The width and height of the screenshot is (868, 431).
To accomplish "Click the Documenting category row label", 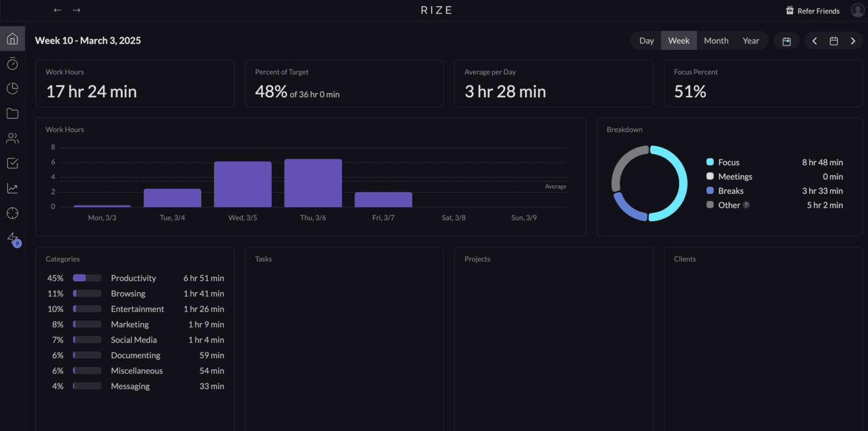I will (x=136, y=355).
